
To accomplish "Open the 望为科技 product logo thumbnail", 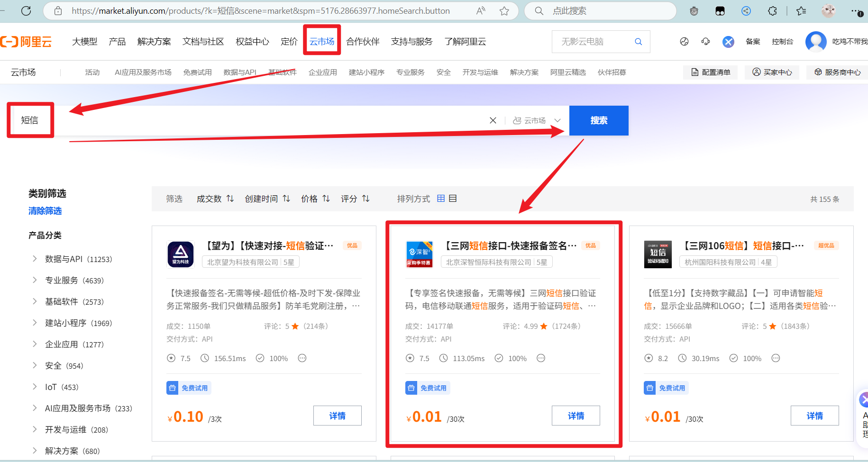I will tap(181, 254).
